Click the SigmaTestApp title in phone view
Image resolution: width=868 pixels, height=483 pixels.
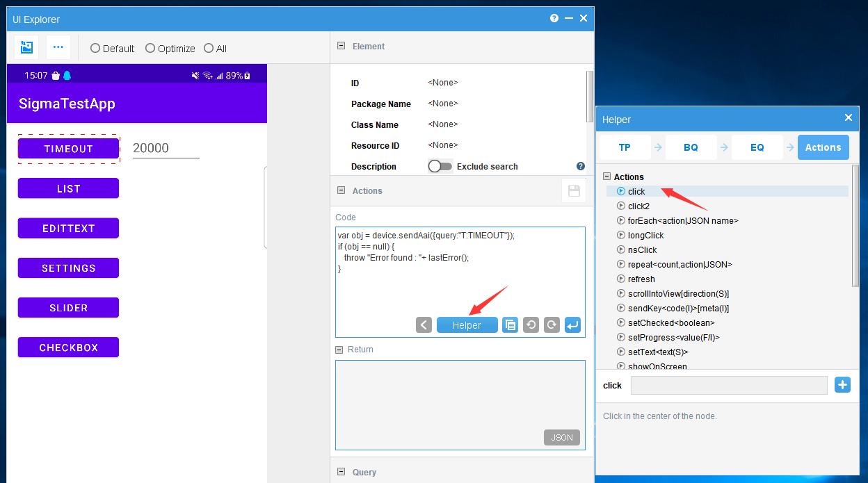pyautogui.click(x=67, y=104)
